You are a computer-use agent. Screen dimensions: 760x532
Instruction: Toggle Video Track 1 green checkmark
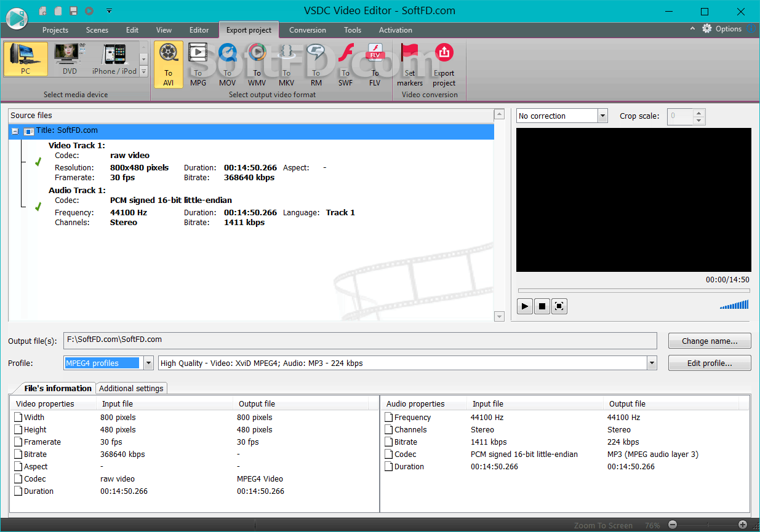coord(38,162)
